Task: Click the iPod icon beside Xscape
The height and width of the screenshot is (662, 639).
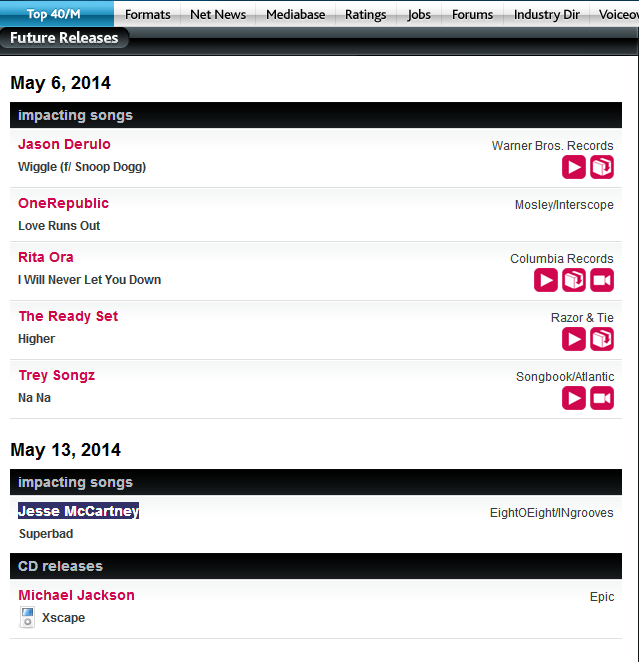Action: tap(27, 618)
